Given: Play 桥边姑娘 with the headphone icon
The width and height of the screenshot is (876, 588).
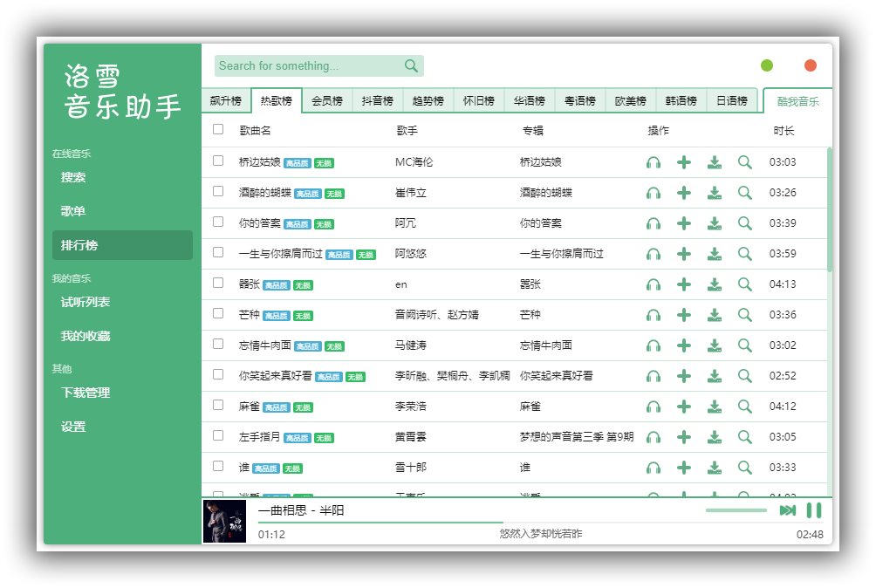Looking at the screenshot, I should pos(654,162).
